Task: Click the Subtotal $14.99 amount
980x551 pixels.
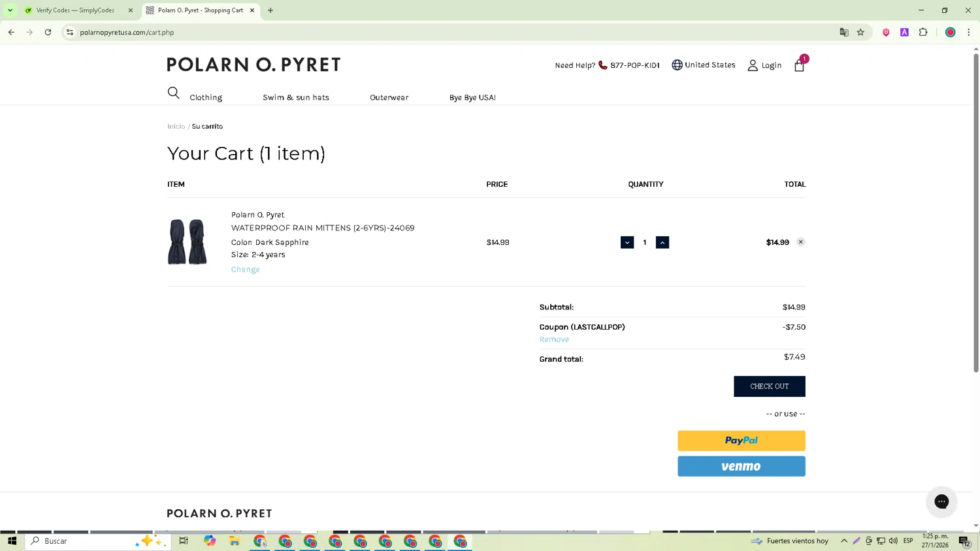Action: pyautogui.click(x=794, y=307)
